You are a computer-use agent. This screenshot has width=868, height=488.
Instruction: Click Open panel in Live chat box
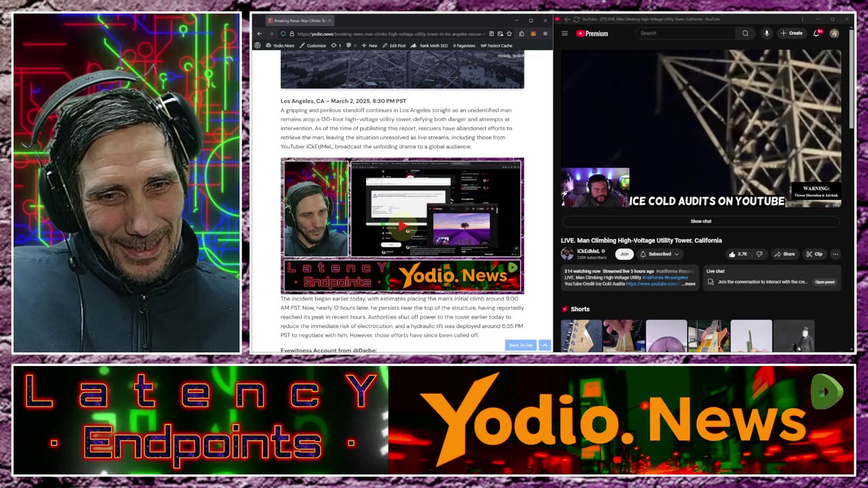point(825,282)
